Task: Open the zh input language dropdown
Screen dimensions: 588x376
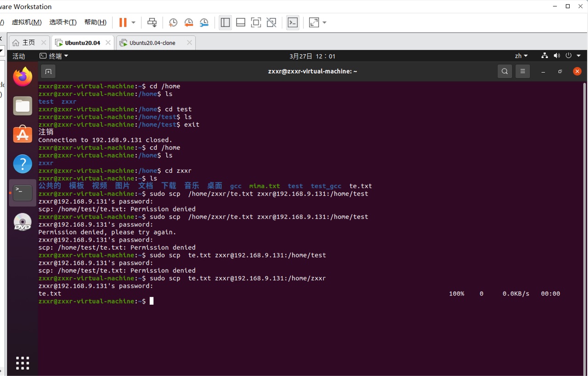Action: (520, 56)
